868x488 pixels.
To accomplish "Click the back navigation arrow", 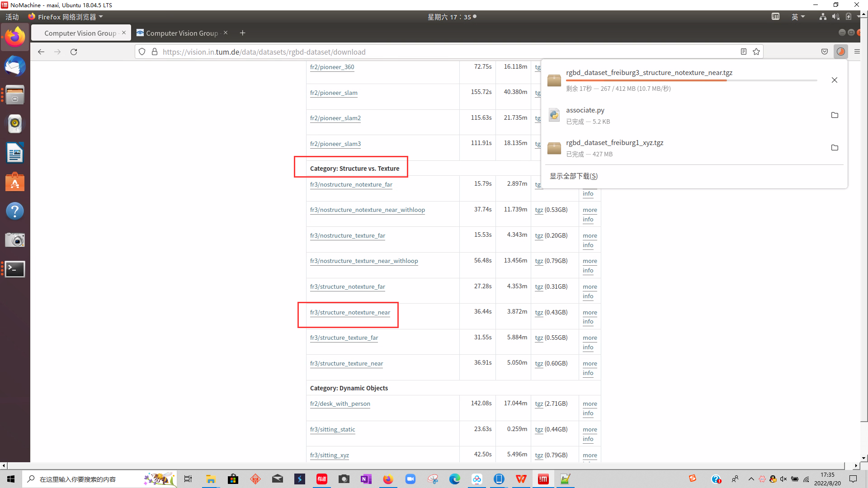I will [41, 52].
